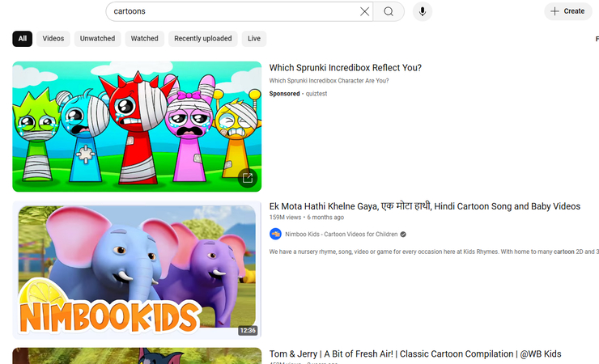Click the nursery rhyme description text
This screenshot has width=599, height=364.
pos(434,252)
